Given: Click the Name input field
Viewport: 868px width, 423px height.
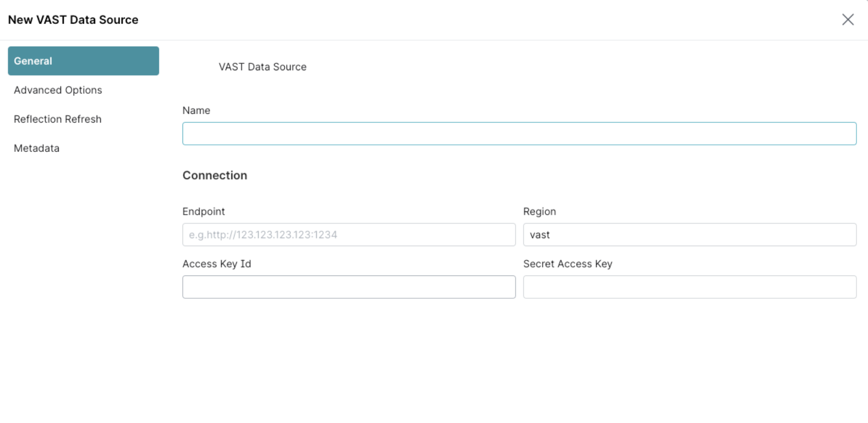Looking at the screenshot, I should click(519, 134).
